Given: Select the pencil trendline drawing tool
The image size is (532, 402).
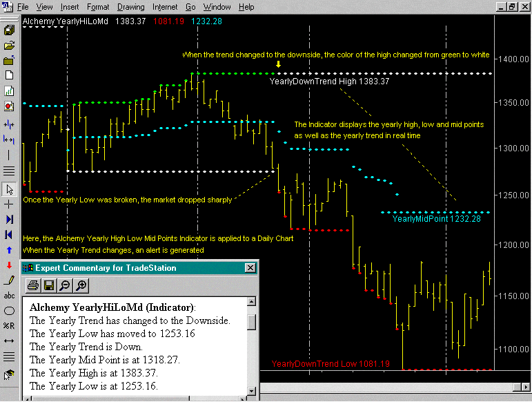Looking at the screenshot, I should pos(9,280).
